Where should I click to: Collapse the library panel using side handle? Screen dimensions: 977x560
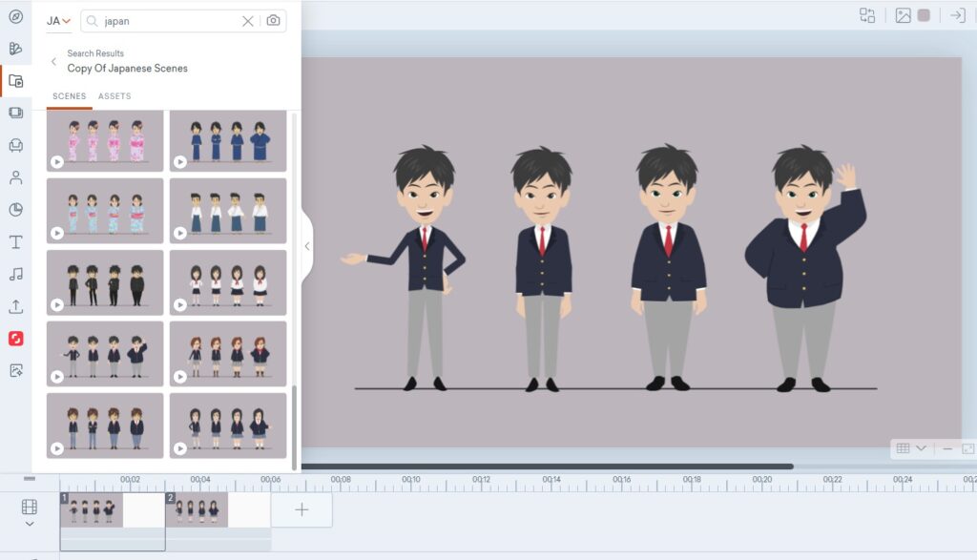(x=306, y=246)
